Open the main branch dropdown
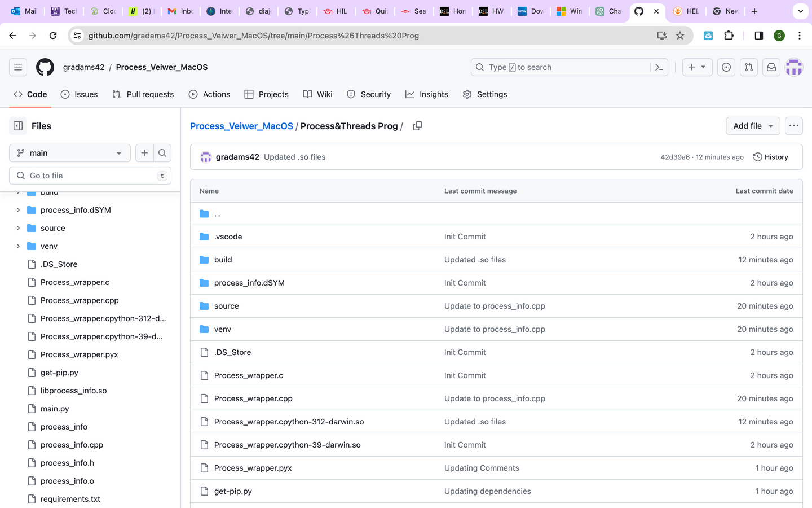This screenshot has height=508, width=812. click(x=69, y=153)
